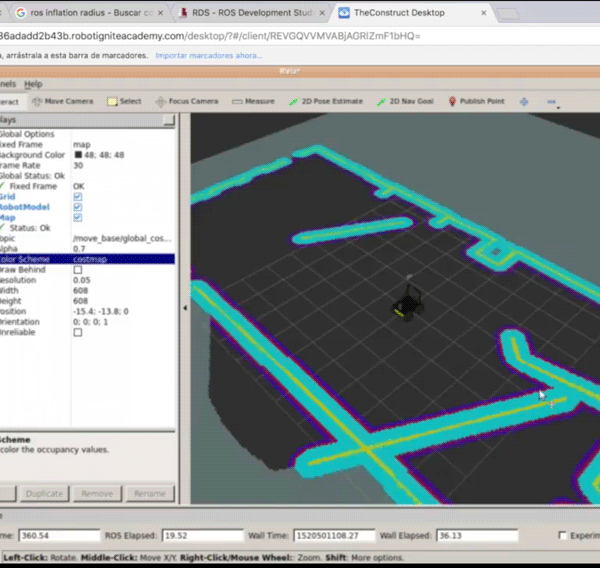Pick the Measure tool

point(253,101)
